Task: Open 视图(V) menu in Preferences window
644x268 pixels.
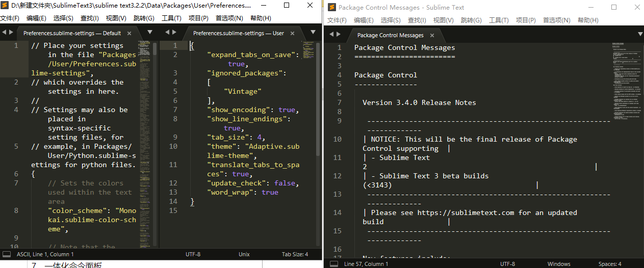Action: pos(116,18)
